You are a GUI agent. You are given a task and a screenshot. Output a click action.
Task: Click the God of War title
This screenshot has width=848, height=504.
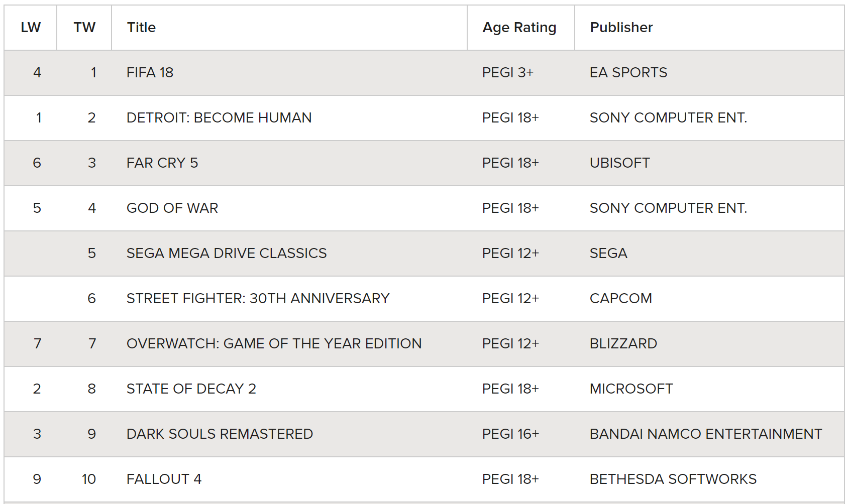pos(172,208)
